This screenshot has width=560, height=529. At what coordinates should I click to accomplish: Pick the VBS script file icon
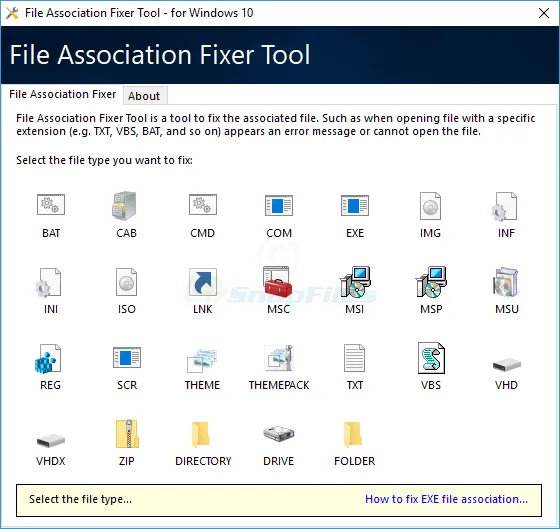(431, 358)
